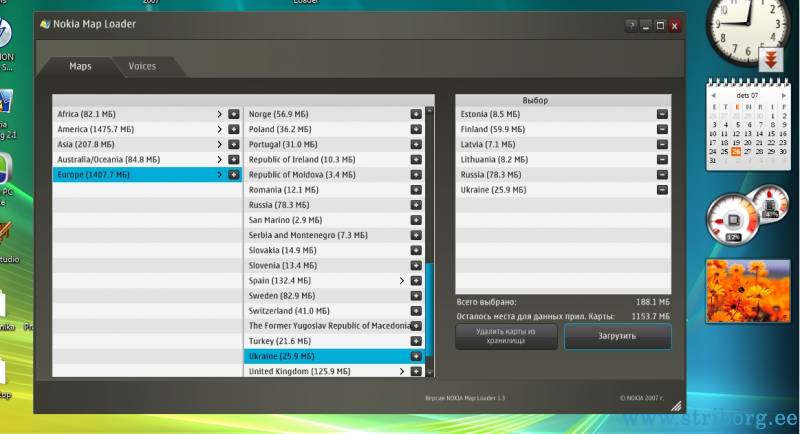
Task: Select Turkey (21.6 МБ) in country list
Action: tap(335, 341)
